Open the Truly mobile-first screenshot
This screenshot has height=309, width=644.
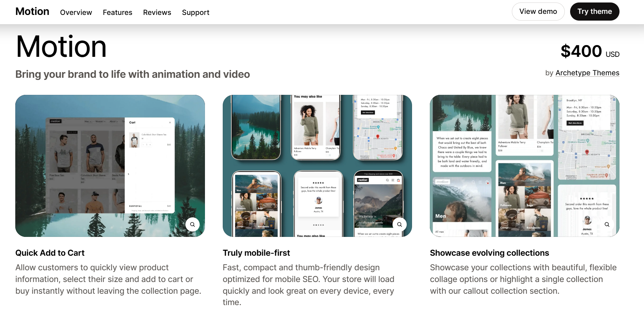coord(317,166)
